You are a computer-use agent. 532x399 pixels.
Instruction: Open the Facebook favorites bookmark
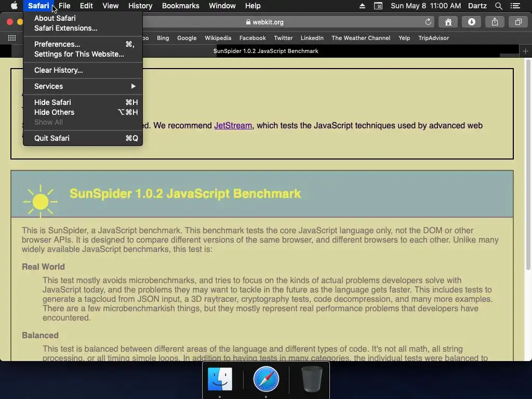252,38
